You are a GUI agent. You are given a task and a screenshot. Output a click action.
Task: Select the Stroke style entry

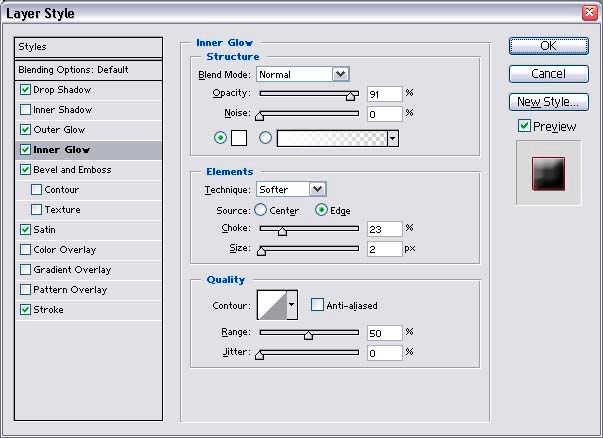(48, 310)
